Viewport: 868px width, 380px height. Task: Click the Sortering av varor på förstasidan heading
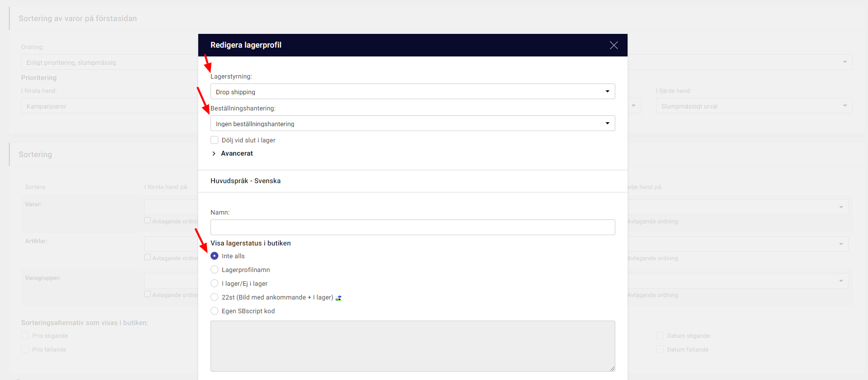coord(78,18)
